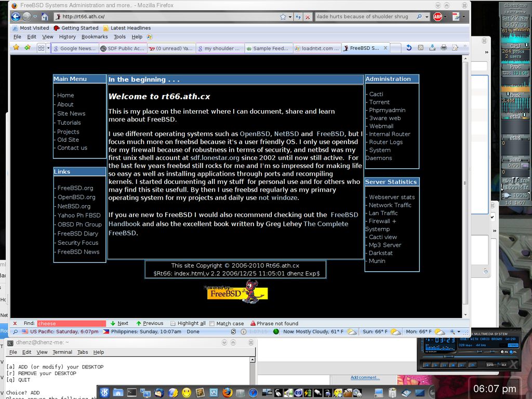Go back with the Firefox back arrow
Viewport: 532px width, 399px height.
pos(16,16)
